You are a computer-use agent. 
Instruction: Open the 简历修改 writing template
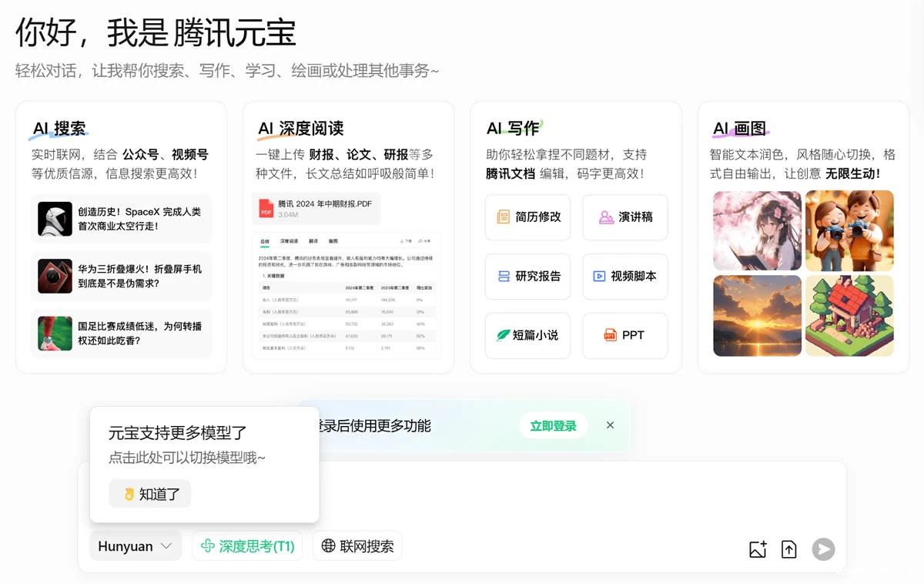point(527,217)
